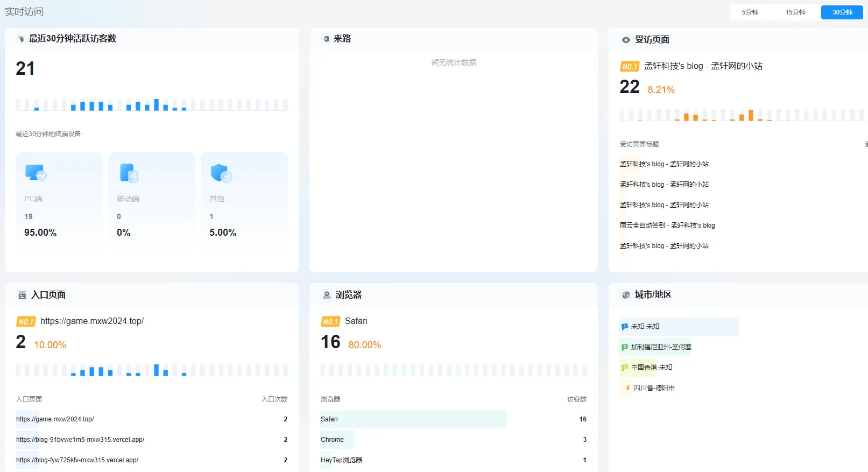Image resolution: width=868 pixels, height=472 pixels.
Task: Click the 入口页面 panel icon
Action: point(22,295)
